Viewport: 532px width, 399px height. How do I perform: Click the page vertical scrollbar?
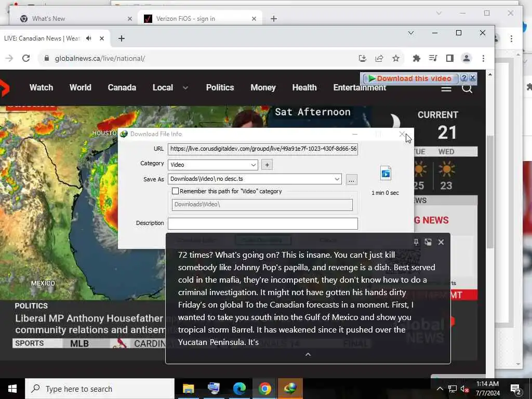[490, 192]
